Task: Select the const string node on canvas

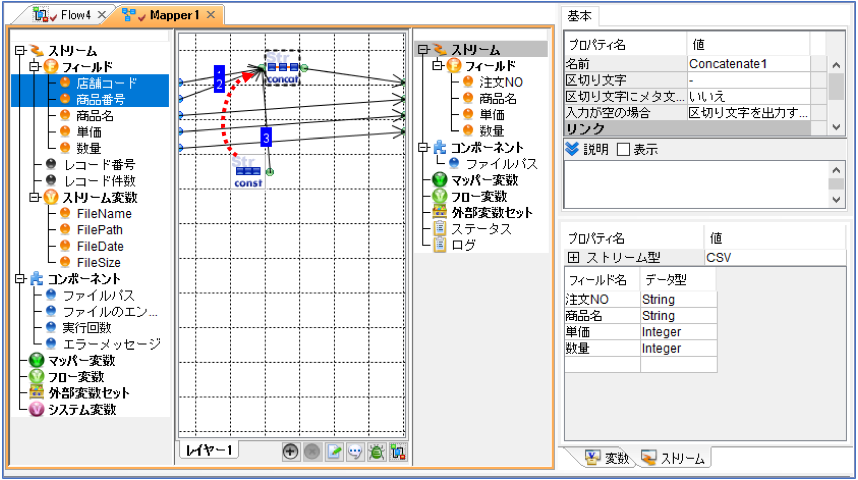Action: pos(248,172)
